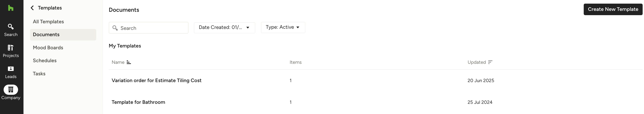Sort templates by the Name sort icon
644x114 pixels.
pos(129,62)
